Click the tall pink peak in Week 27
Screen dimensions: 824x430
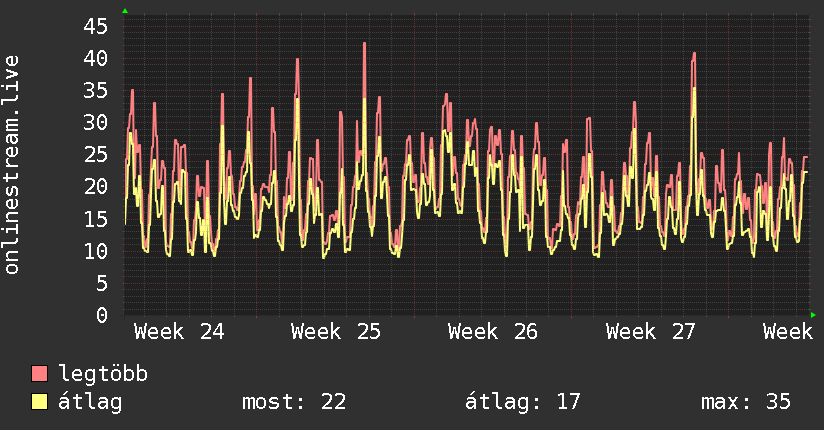[694, 54]
